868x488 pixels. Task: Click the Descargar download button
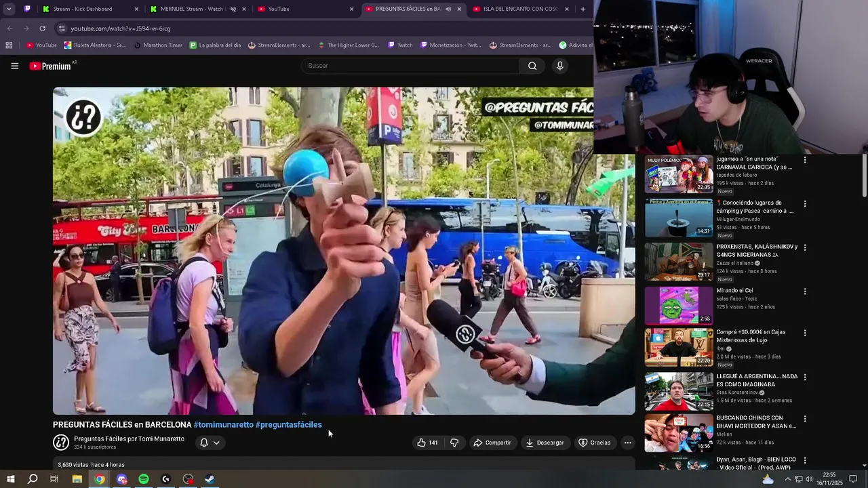[x=545, y=443]
